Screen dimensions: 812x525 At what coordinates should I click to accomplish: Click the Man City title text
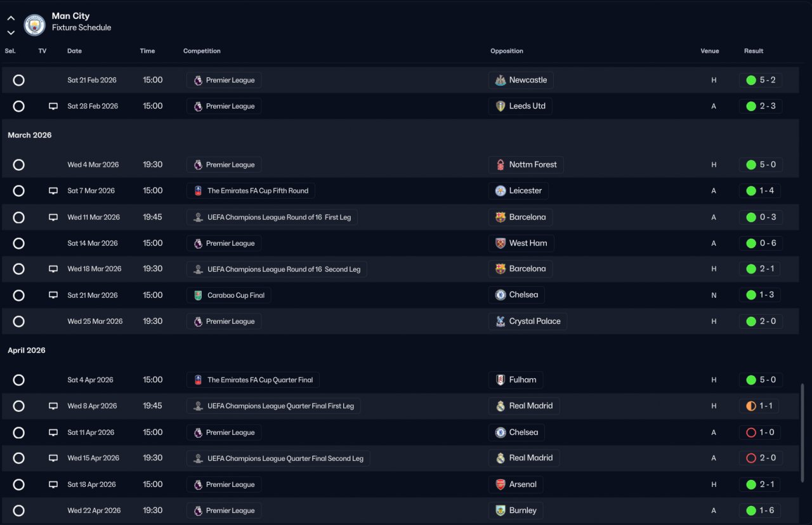pyautogui.click(x=70, y=16)
